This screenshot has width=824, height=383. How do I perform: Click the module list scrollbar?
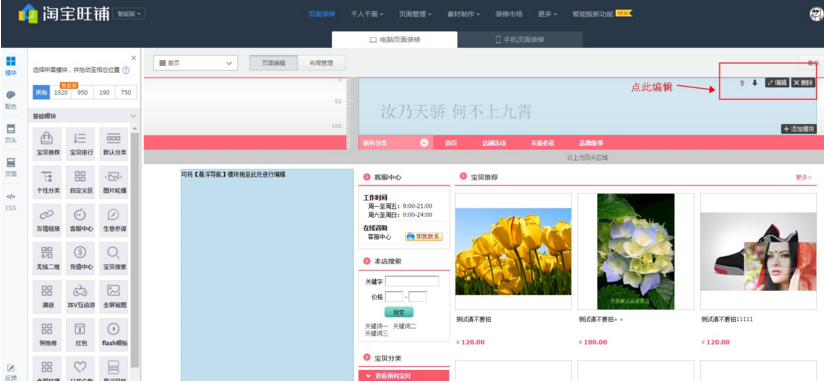[135, 250]
